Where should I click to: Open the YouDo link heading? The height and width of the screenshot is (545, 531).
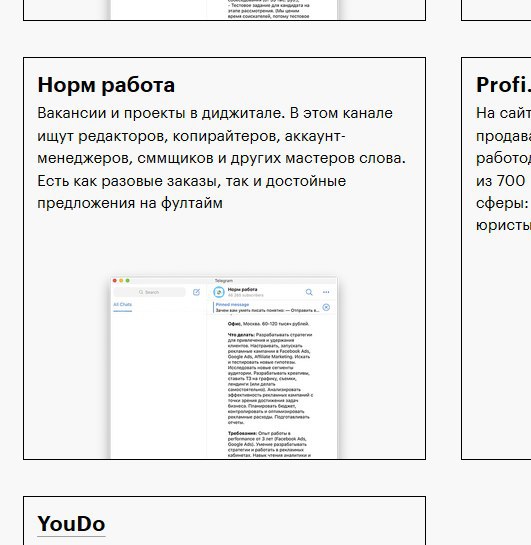71,524
